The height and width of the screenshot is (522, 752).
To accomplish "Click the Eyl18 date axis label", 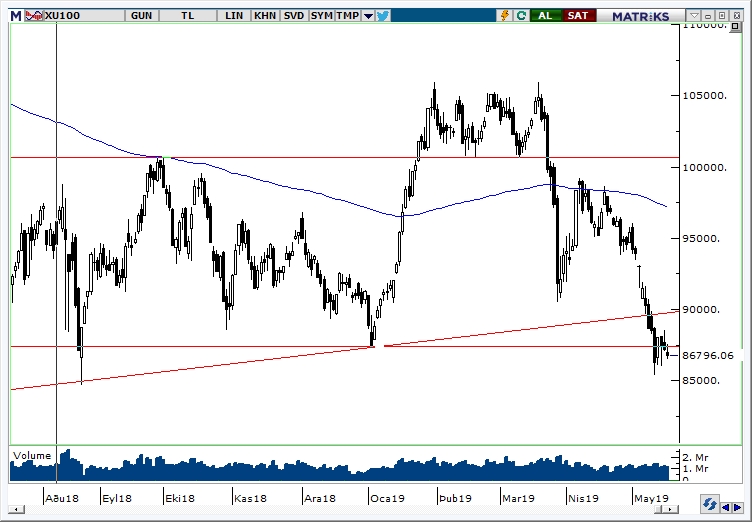I will 117,498.
